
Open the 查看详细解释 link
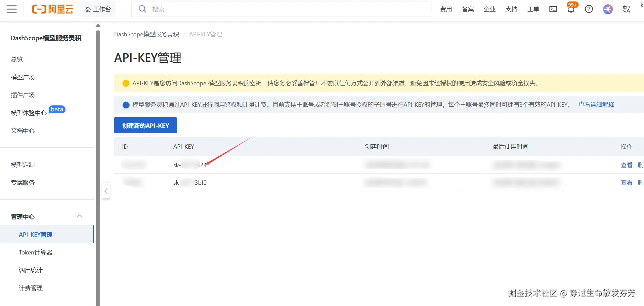pos(596,105)
